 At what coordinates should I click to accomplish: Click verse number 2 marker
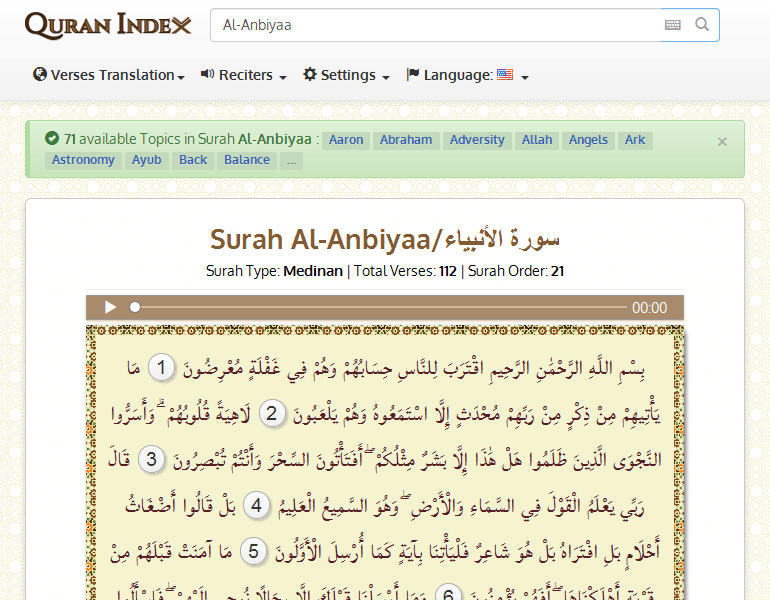pos(270,414)
